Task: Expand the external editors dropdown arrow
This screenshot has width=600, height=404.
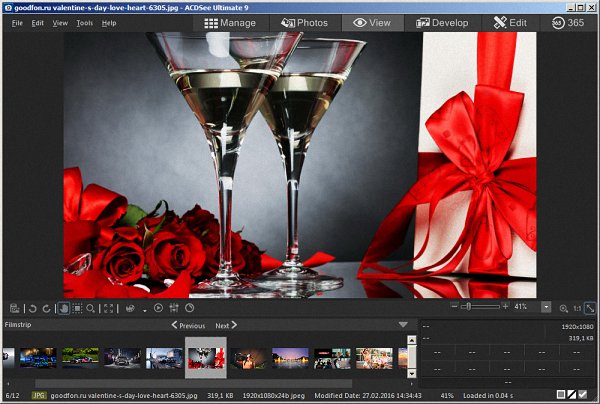Action: tap(143, 309)
